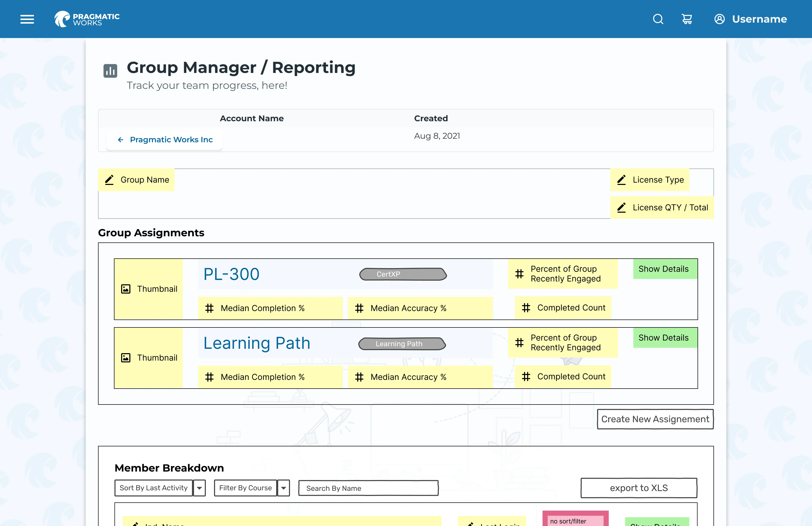The width and height of the screenshot is (812, 526).
Task: Click the user account avatar icon
Action: (720, 19)
